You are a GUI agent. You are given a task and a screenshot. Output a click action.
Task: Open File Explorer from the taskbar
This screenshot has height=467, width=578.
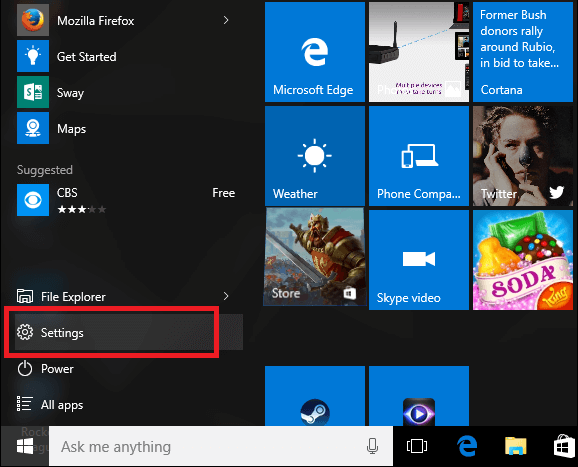(x=516, y=446)
